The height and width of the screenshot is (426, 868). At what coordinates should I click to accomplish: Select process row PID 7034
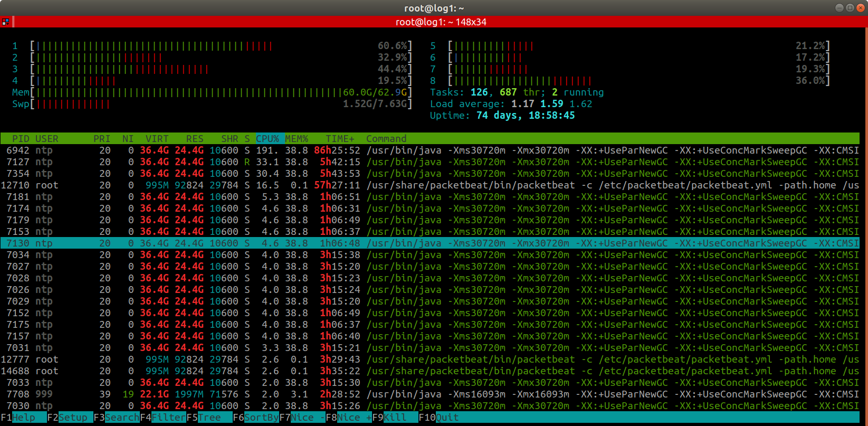pos(430,255)
